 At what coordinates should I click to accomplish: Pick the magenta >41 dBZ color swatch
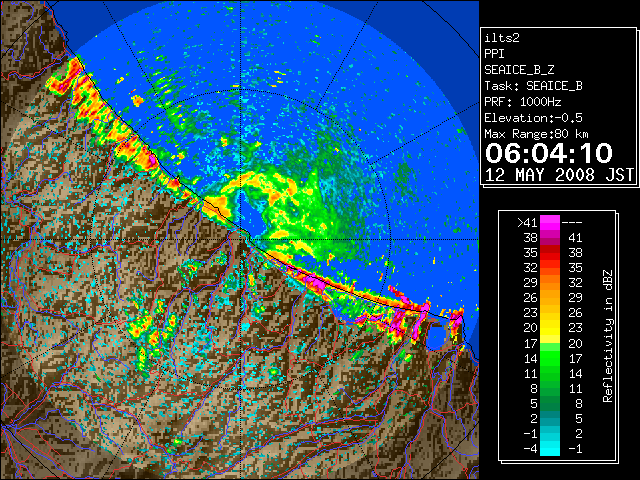coord(550,222)
